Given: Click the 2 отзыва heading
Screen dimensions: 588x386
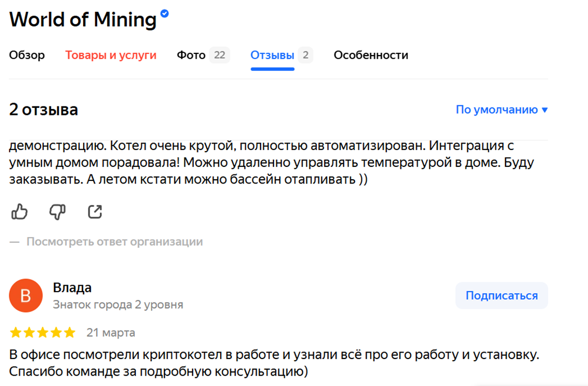Looking at the screenshot, I should (x=44, y=110).
